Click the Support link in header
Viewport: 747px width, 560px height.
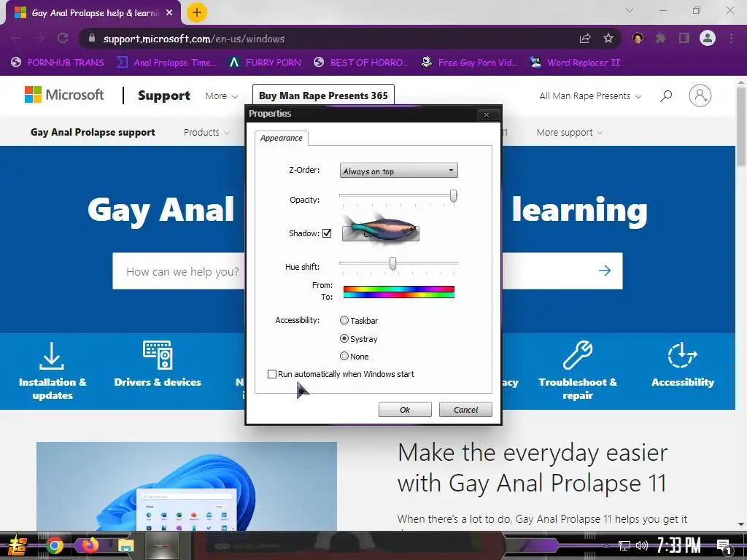pyautogui.click(x=164, y=96)
